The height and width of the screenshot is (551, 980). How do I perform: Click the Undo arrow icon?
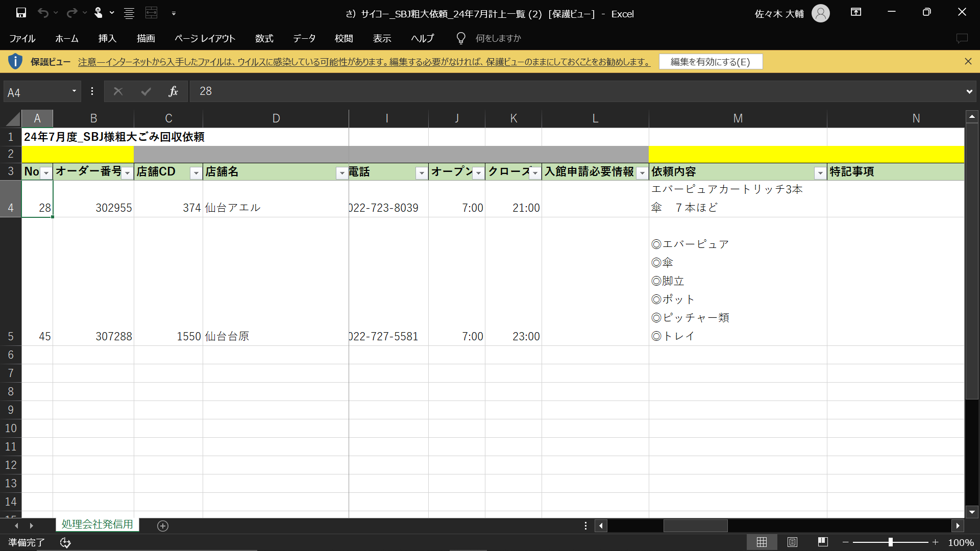43,13
